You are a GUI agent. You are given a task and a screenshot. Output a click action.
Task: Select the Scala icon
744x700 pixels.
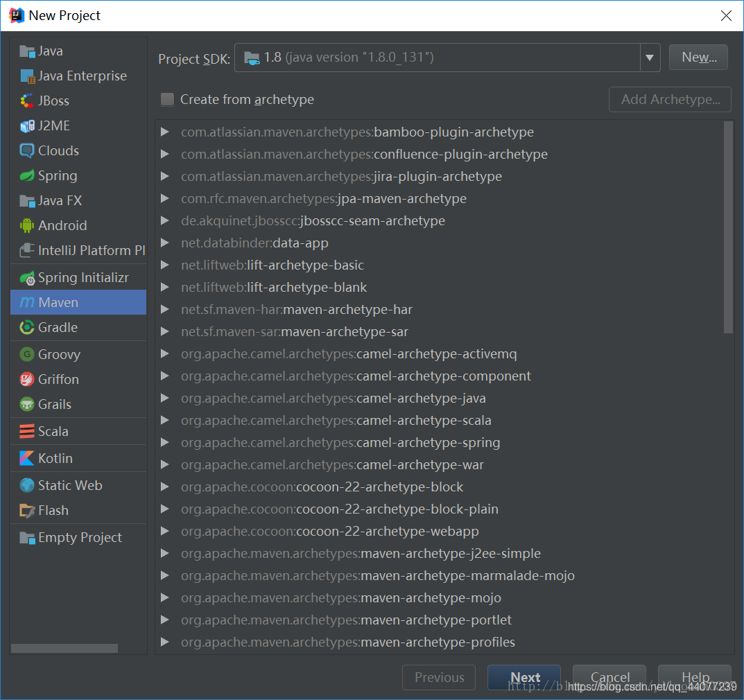click(27, 432)
